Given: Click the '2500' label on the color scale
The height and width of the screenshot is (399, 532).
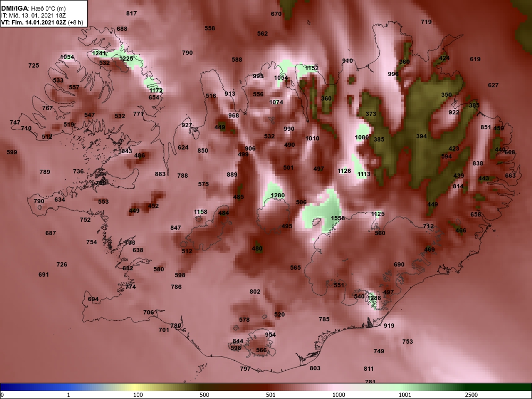Looking at the screenshot, I should (x=471, y=395).
